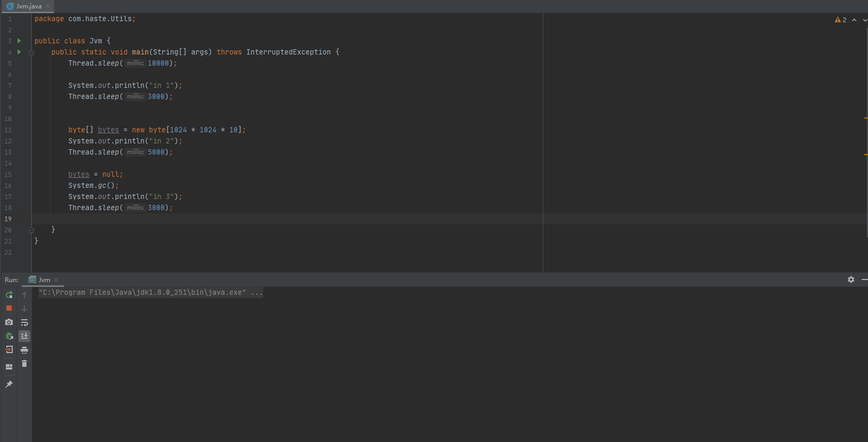Restore layout in the Run panel
The image size is (868, 442).
pos(9,366)
